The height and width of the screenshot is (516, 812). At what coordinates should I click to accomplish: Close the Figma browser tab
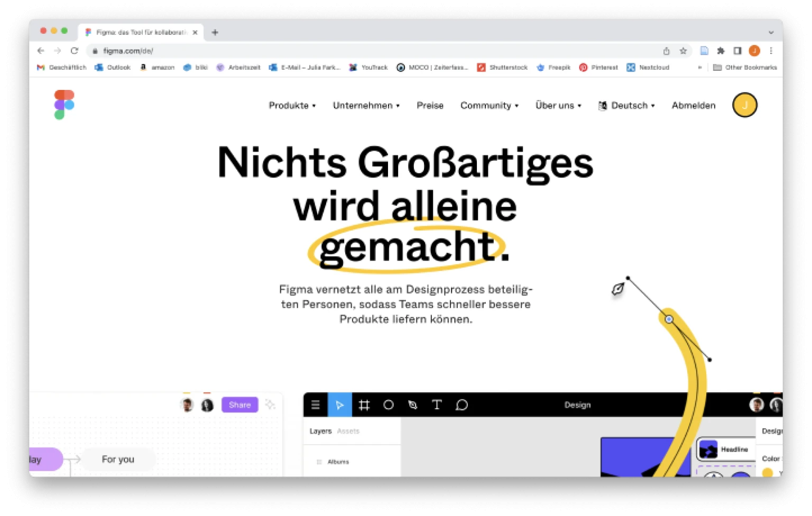(x=195, y=32)
